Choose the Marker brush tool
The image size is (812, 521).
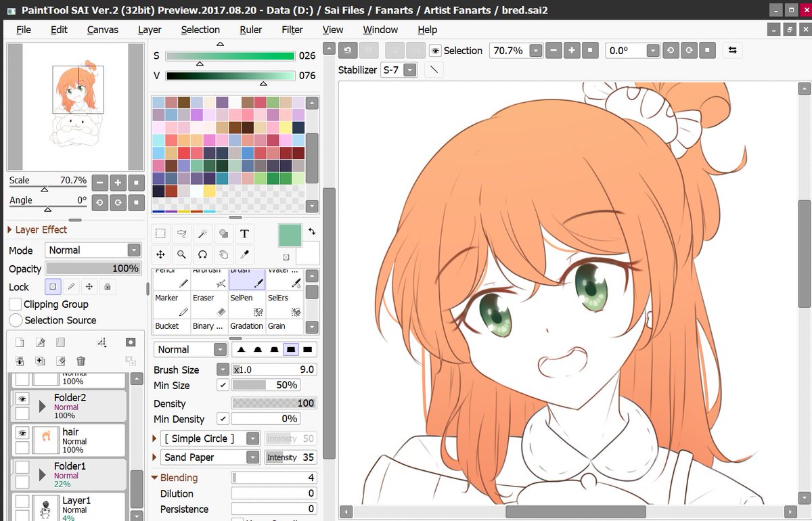pyautogui.click(x=171, y=305)
